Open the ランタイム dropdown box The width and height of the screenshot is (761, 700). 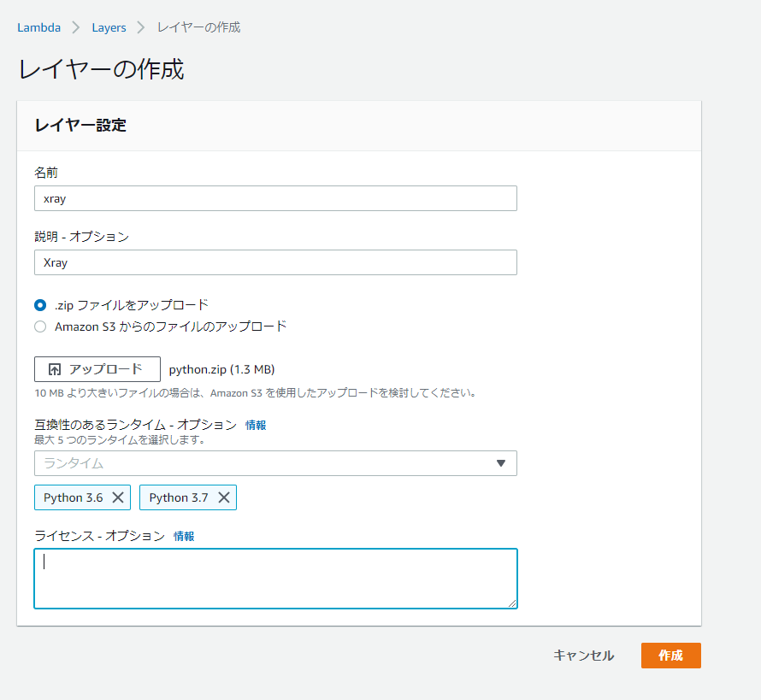275,463
